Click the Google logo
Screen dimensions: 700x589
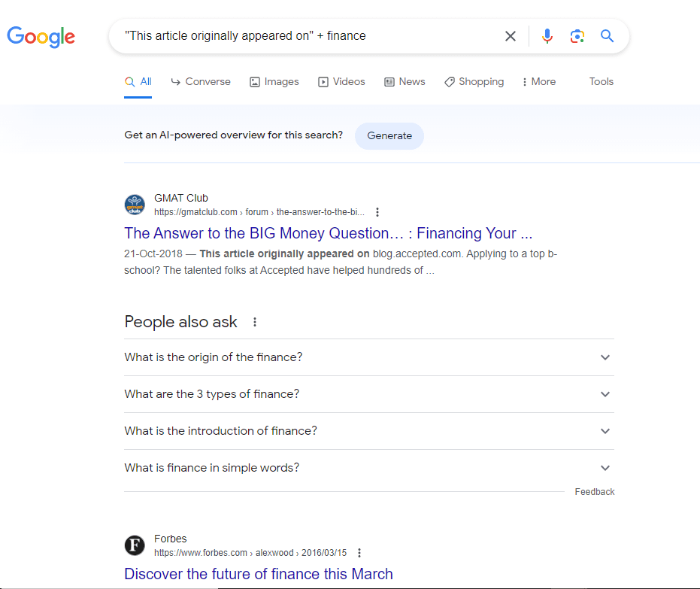(41, 37)
